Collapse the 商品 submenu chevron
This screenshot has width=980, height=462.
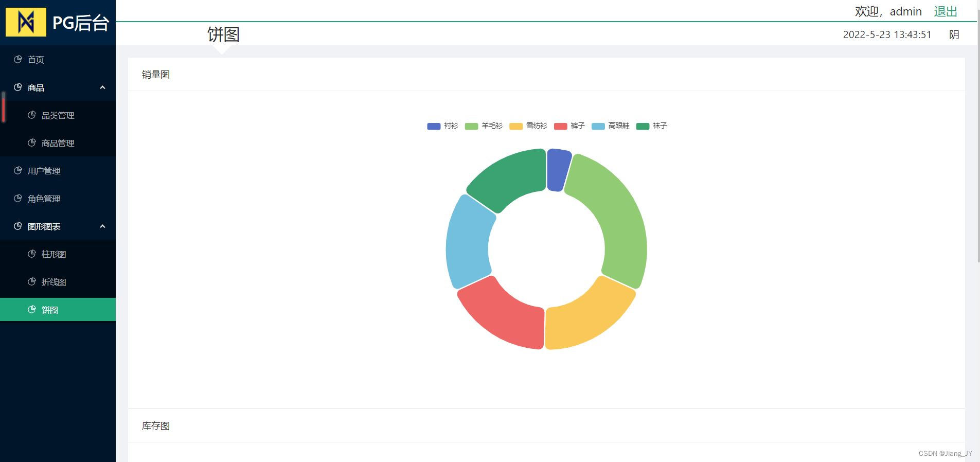pyautogui.click(x=102, y=87)
